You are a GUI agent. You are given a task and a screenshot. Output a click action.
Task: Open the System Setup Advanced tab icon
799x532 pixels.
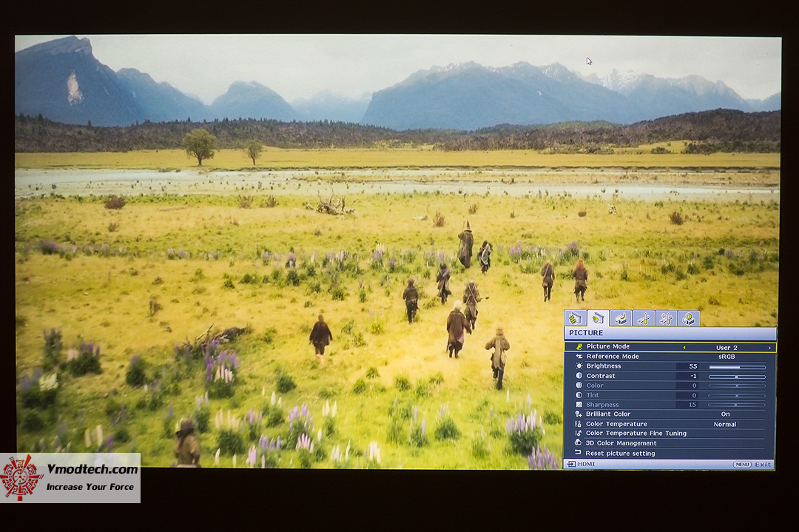(666, 318)
